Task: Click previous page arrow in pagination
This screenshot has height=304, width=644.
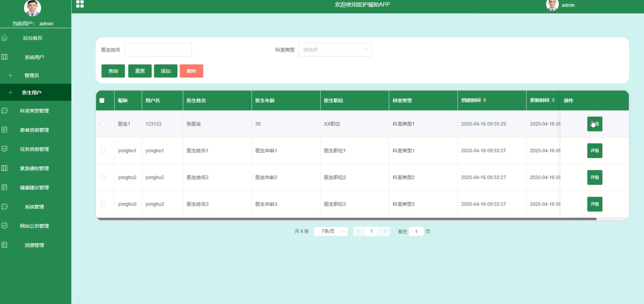Action: point(359,231)
